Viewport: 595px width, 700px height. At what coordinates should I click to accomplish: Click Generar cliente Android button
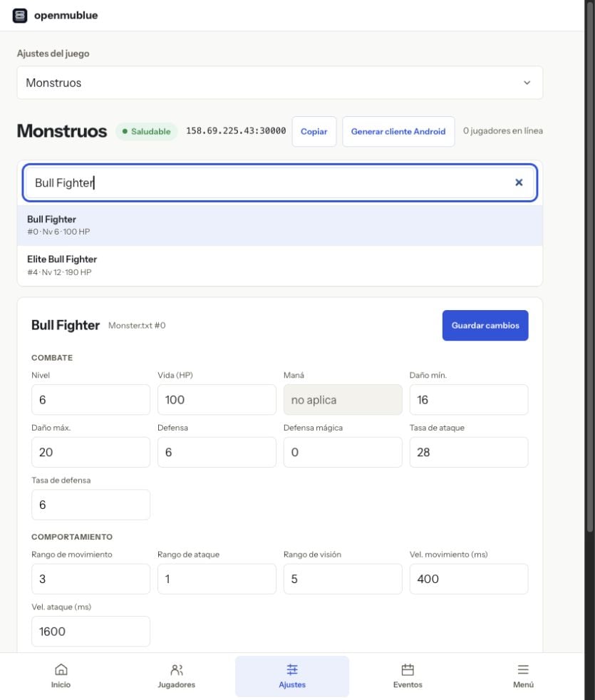[x=398, y=131]
